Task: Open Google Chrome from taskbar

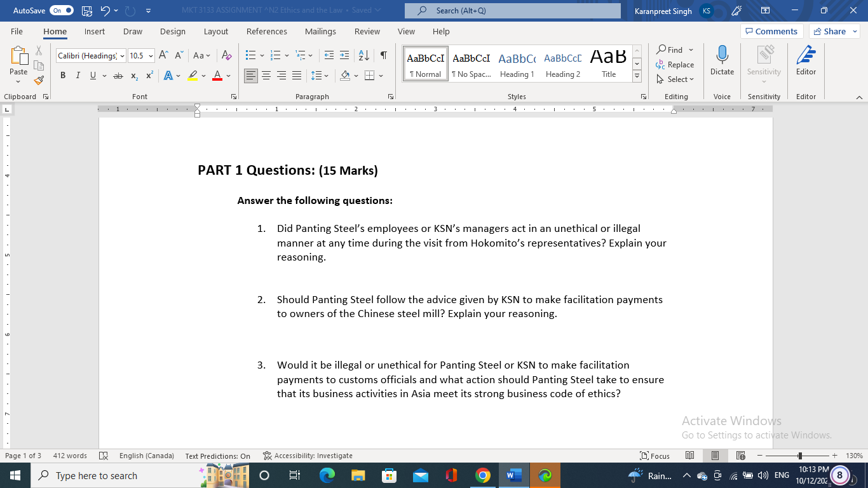Action: [x=483, y=475]
